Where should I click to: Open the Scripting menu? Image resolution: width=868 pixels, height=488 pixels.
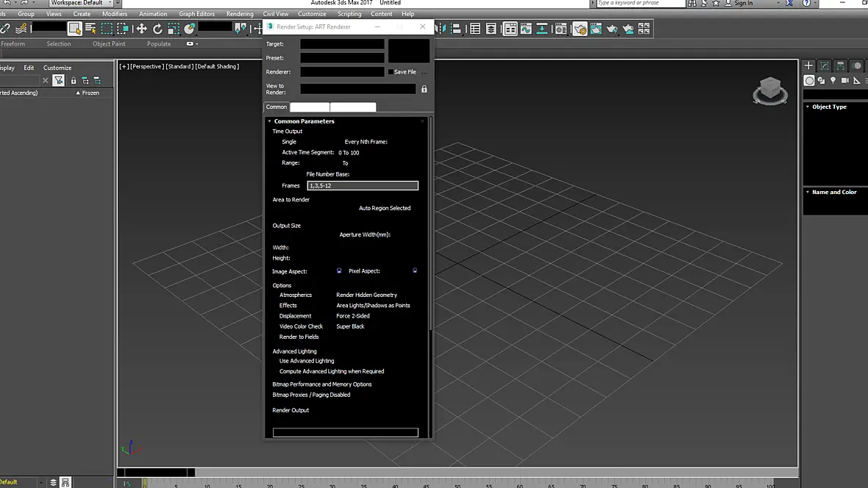point(349,14)
